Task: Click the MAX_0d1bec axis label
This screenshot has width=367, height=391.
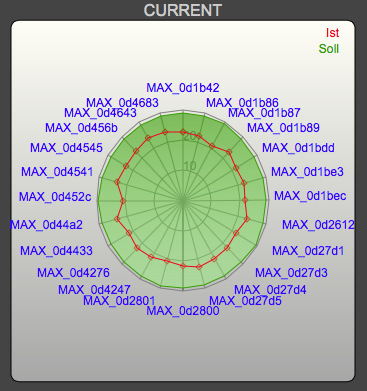Action: (310, 196)
